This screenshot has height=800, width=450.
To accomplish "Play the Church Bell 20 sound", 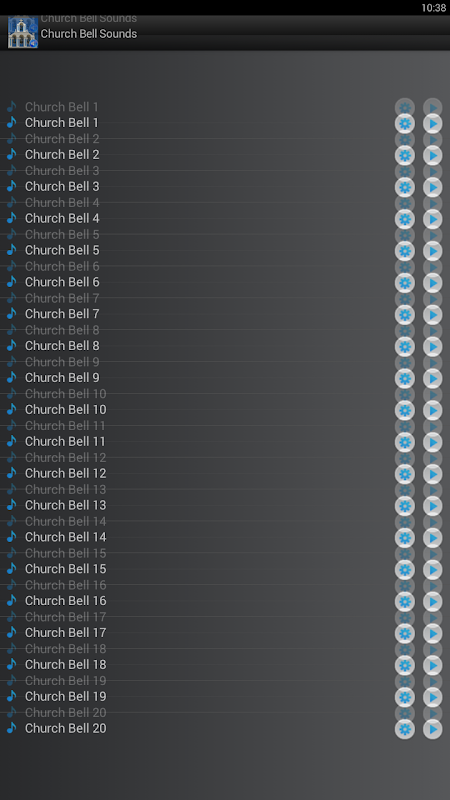I will click(433, 729).
